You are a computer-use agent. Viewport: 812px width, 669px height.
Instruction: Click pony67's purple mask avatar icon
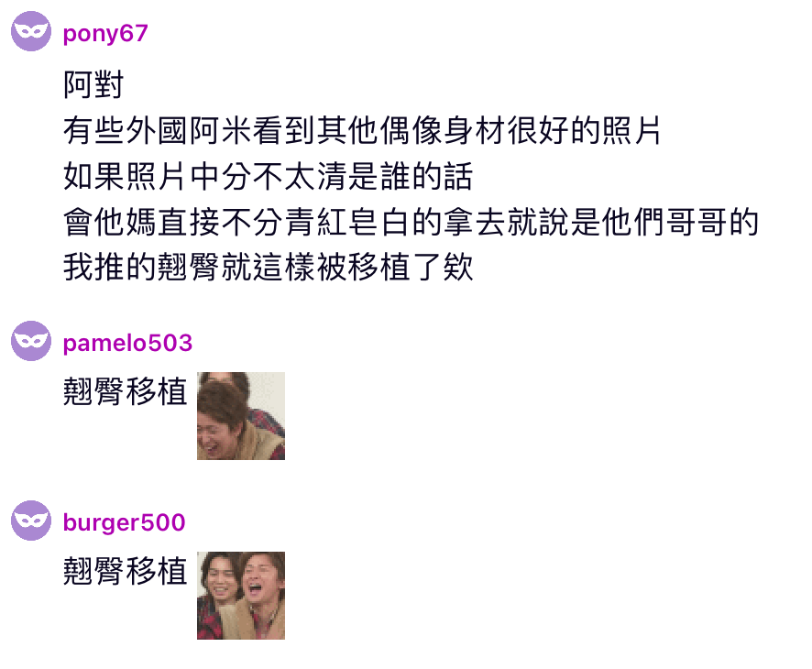[x=31, y=31]
